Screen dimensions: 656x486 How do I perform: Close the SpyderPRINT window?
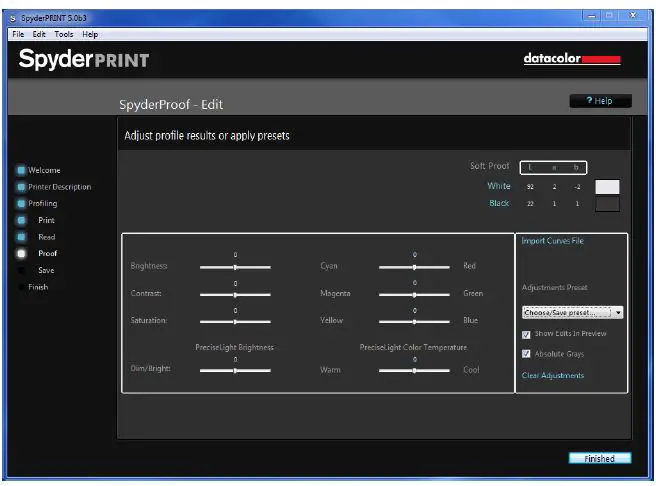pyautogui.click(x=633, y=16)
